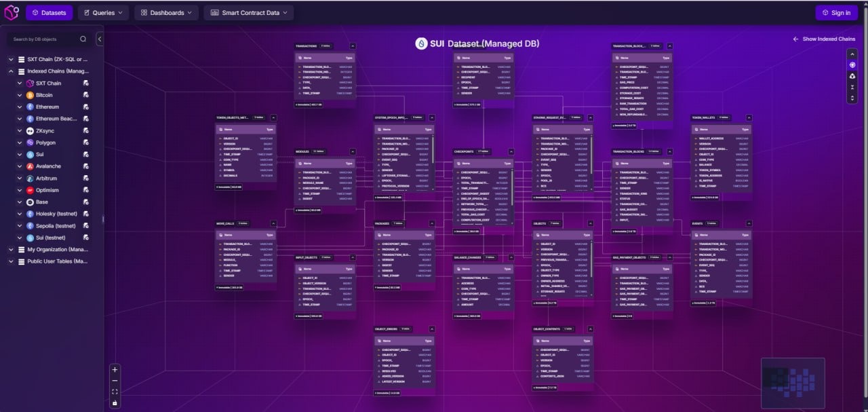Viewport: 868px width, 412px height.
Task: Expand the Ethereum chain entry
Action: (20, 107)
